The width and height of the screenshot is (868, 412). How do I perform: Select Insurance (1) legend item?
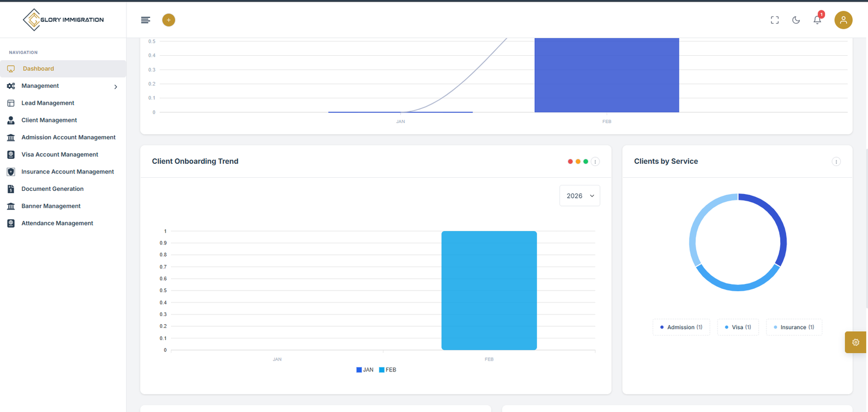[x=794, y=327]
